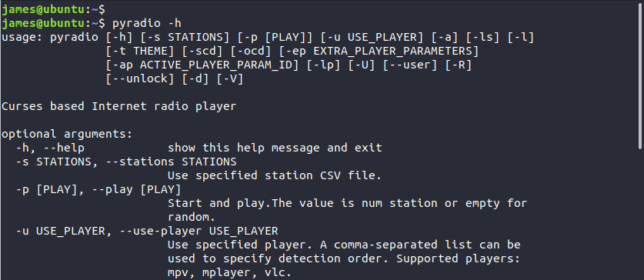
Task: Click the '-p [PLAY], --play [PLAY]' line
Action: [98, 190]
